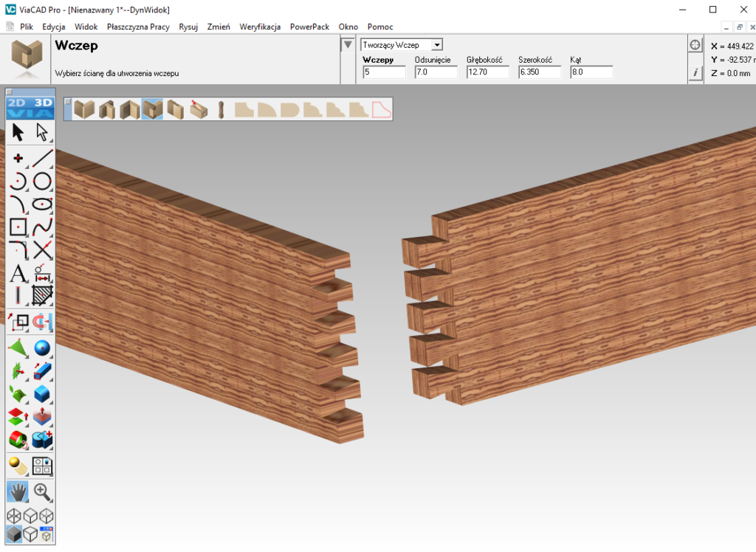Open the Edycja menu
Screen dimensions: 756x552
pos(53,27)
